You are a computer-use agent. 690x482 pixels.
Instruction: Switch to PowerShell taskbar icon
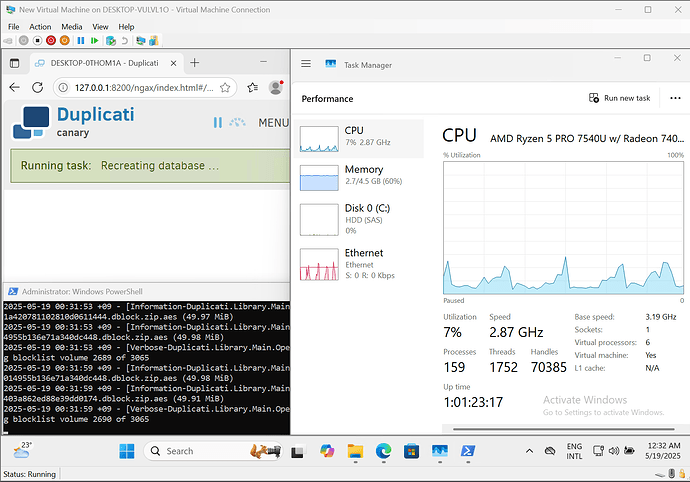click(x=468, y=451)
